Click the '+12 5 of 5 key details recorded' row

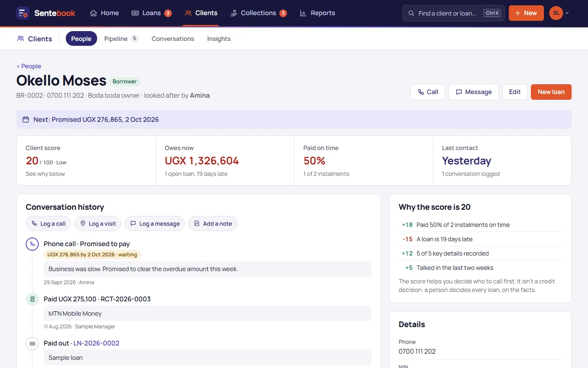480,254
